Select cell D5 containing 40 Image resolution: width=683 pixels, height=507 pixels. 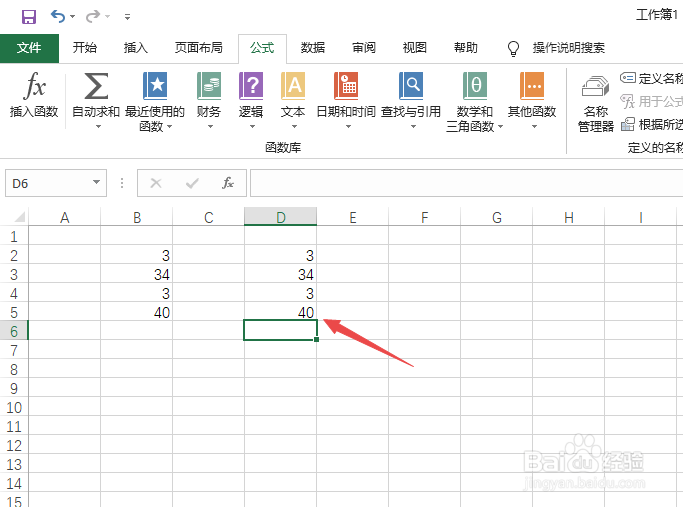(281, 312)
